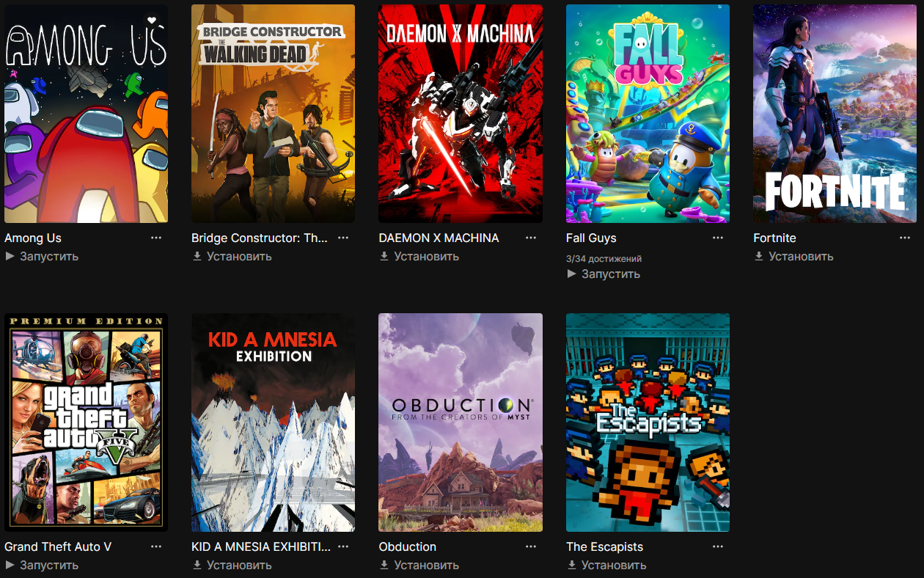The image size is (924, 578).
Task: Open the three-dot menu for DAEMON X MACHINA
Action: tap(531, 238)
